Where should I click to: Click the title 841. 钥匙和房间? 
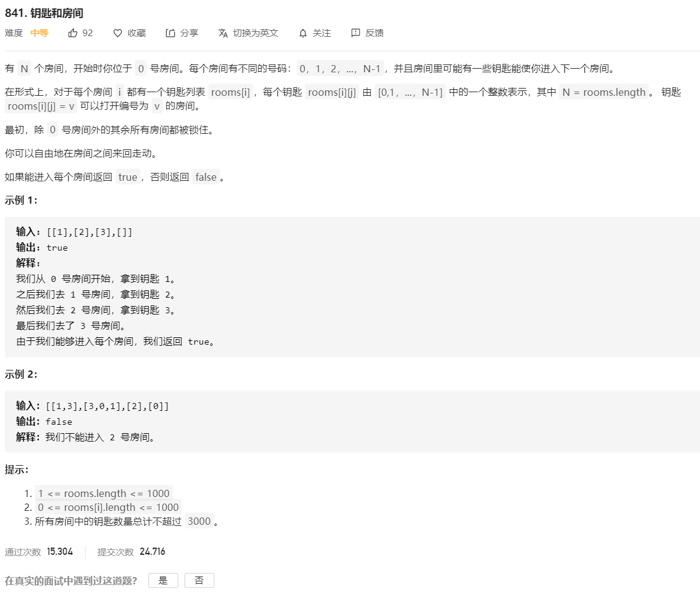click(44, 13)
